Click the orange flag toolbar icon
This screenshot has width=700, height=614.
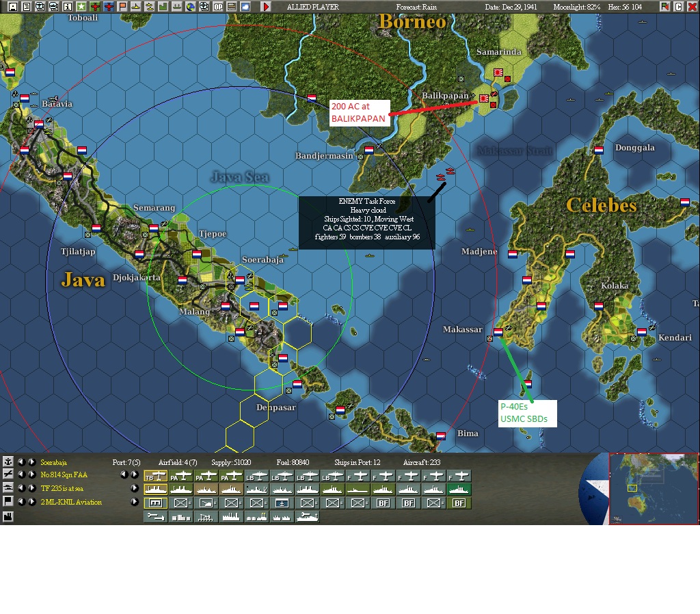(122, 7)
